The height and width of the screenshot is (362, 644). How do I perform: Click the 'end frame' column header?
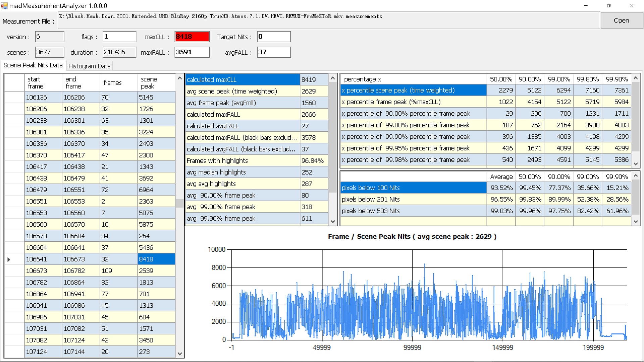81,82
